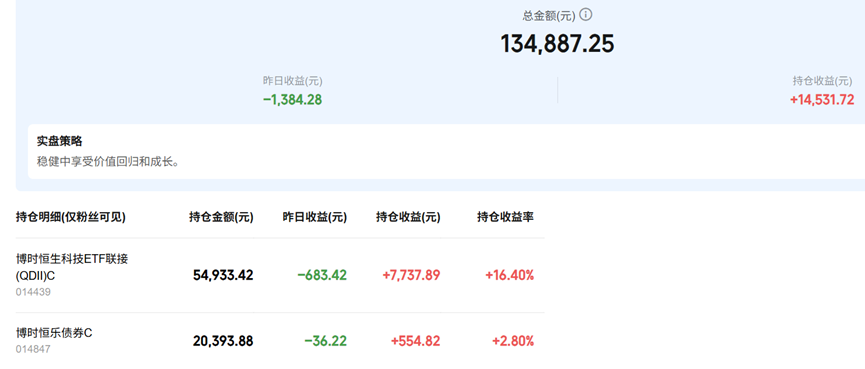Click the +2.80% return rate
The width and height of the screenshot is (865, 369).
click(513, 341)
